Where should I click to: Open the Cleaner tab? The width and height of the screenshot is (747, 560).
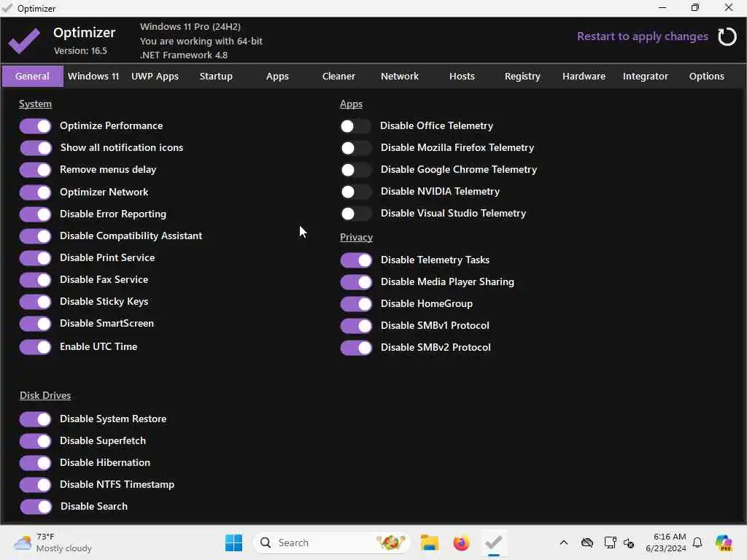(338, 76)
